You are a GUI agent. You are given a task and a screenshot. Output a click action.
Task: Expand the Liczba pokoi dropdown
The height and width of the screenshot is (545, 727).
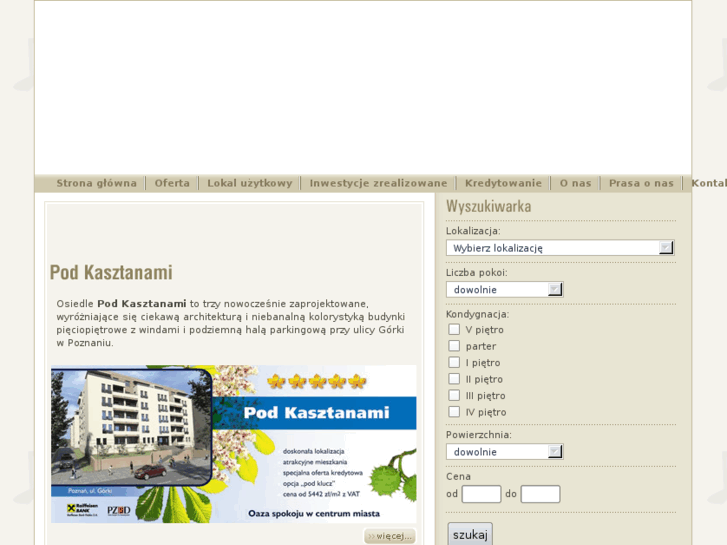coord(504,289)
